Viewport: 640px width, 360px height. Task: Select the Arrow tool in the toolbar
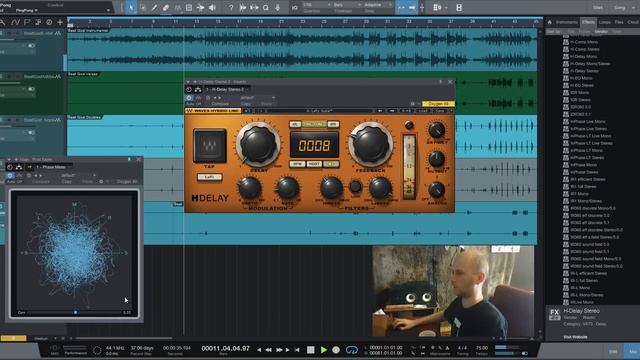(131, 7)
